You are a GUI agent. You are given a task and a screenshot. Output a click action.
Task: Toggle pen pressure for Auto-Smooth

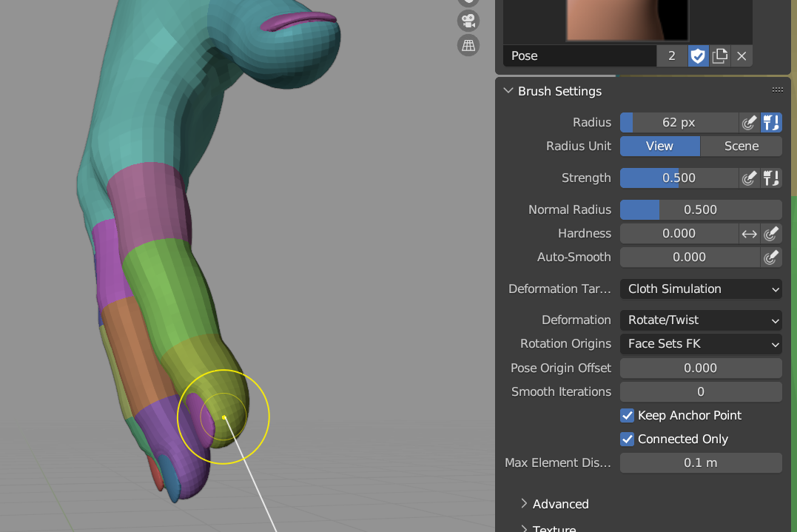click(x=771, y=257)
